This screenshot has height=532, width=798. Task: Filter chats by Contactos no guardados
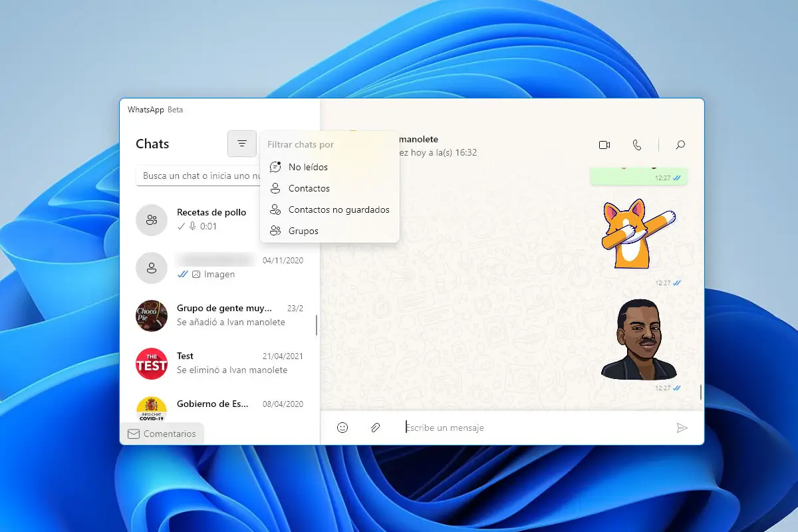tap(330, 209)
